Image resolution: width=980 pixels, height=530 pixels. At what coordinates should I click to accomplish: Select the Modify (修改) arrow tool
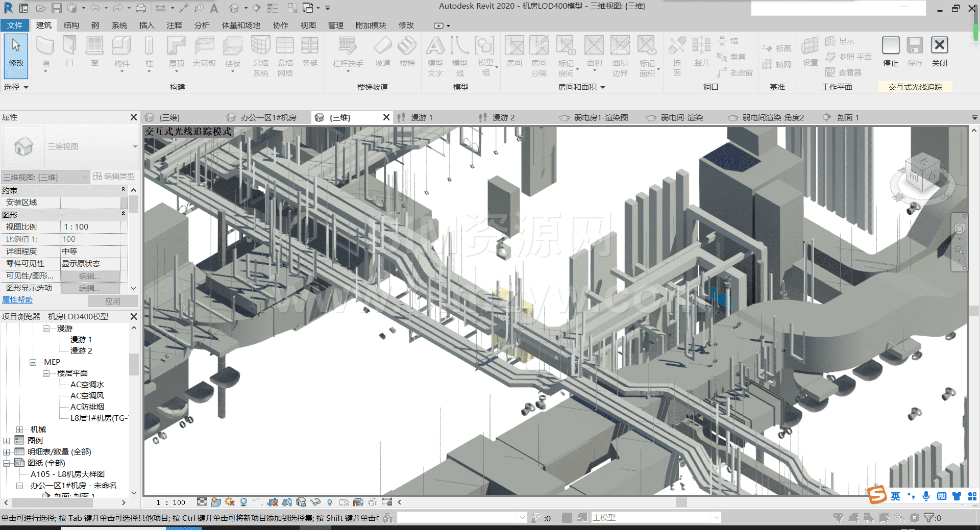[16, 55]
